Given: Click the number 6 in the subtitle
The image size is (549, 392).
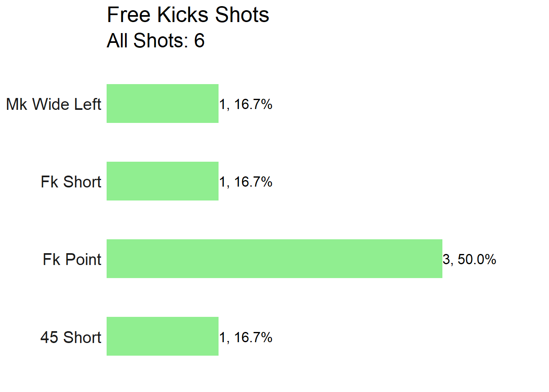Looking at the screenshot, I should click(x=199, y=40).
